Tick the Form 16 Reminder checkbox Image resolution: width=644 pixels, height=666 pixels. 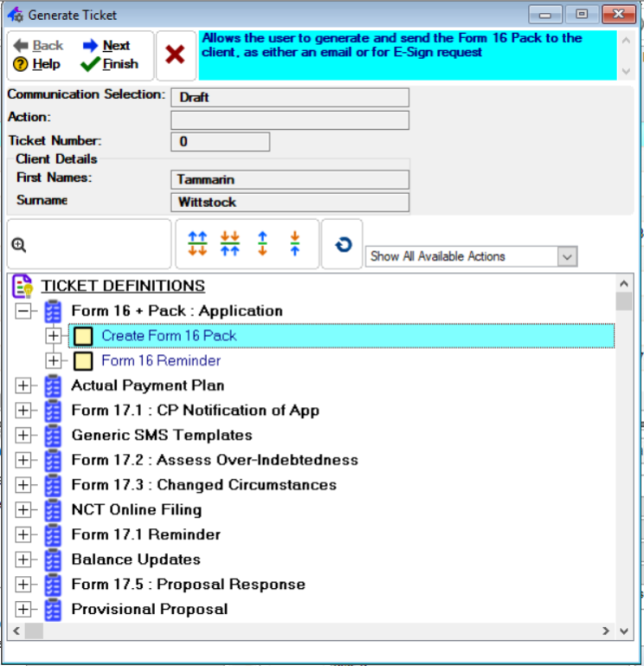[x=83, y=361]
